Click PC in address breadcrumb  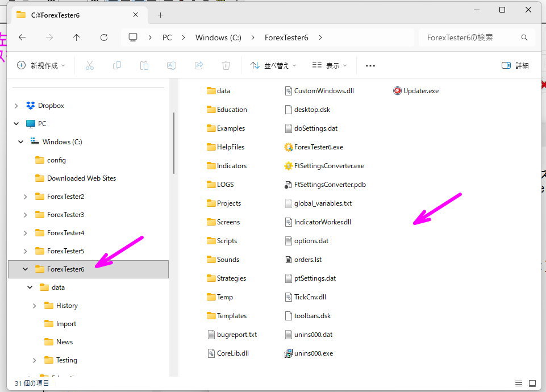167,37
